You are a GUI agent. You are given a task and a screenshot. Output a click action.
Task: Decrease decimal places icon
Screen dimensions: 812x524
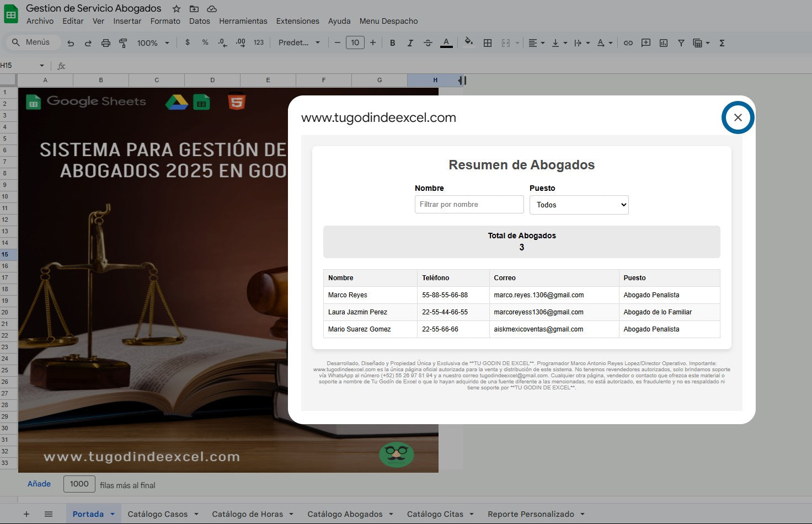pos(222,42)
